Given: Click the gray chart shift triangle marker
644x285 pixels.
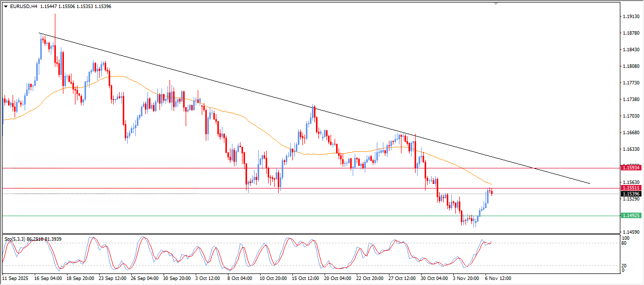Looking at the screenshot, I should (497, 4).
